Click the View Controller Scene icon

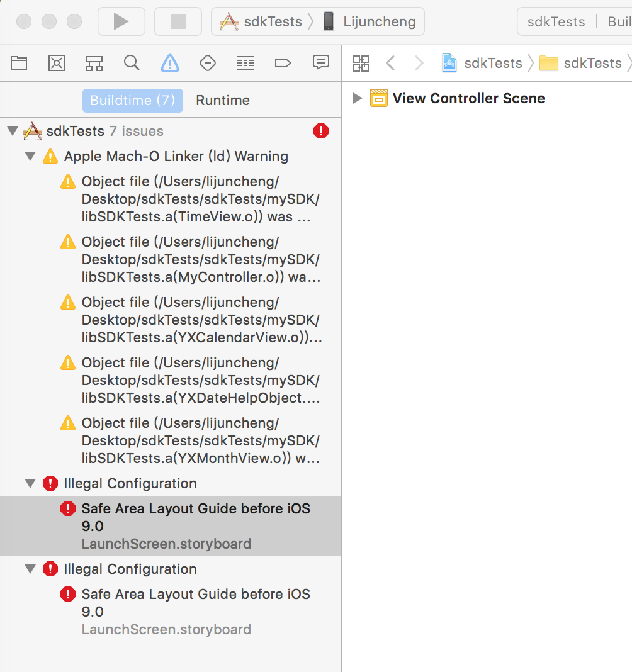click(378, 98)
